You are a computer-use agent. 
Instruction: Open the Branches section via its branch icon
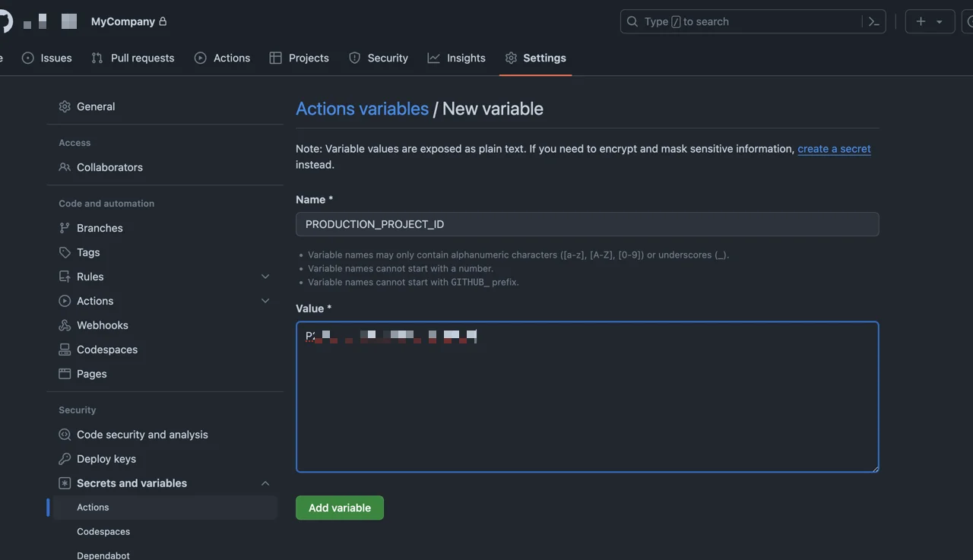coord(65,228)
